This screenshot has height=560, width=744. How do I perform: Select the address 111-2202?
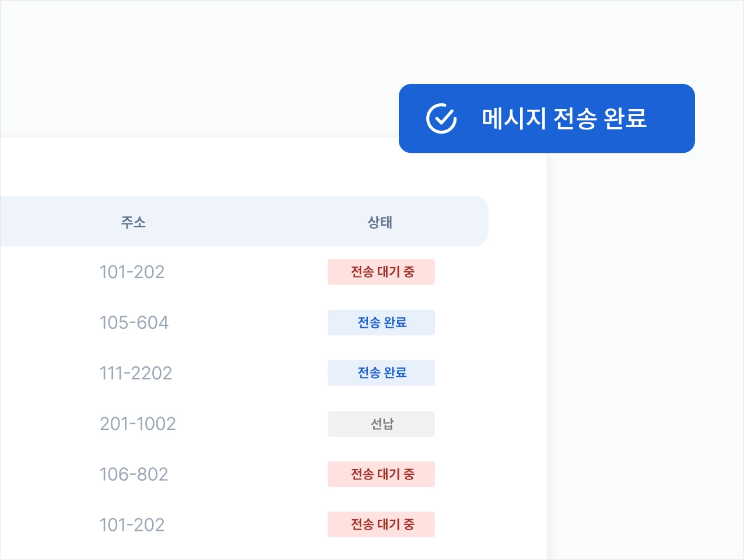coord(136,373)
